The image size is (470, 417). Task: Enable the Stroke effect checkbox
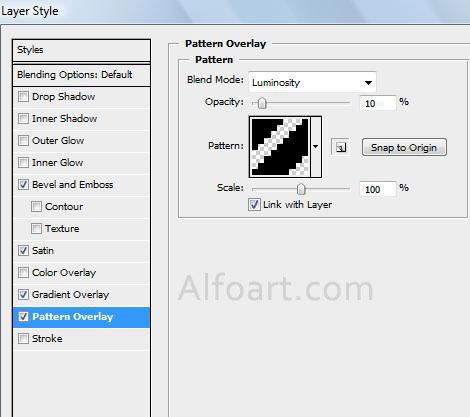(23, 339)
